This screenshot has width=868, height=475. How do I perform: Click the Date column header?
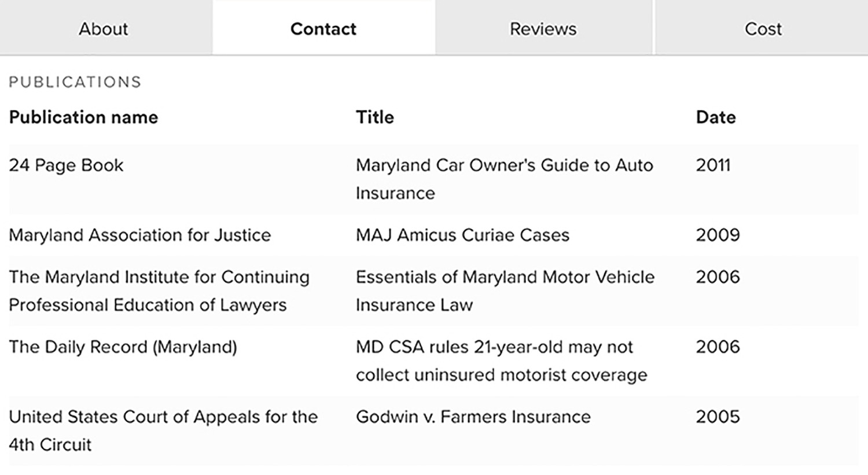point(715,117)
